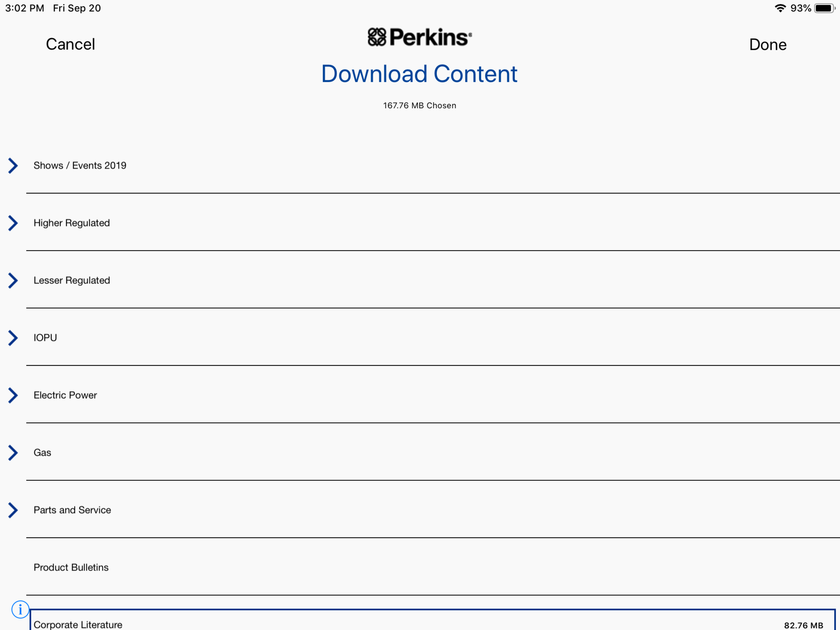Viewport: 840px width, 630px height.
Task: Expand the Electric Power chevron
Action: [13, 395]
